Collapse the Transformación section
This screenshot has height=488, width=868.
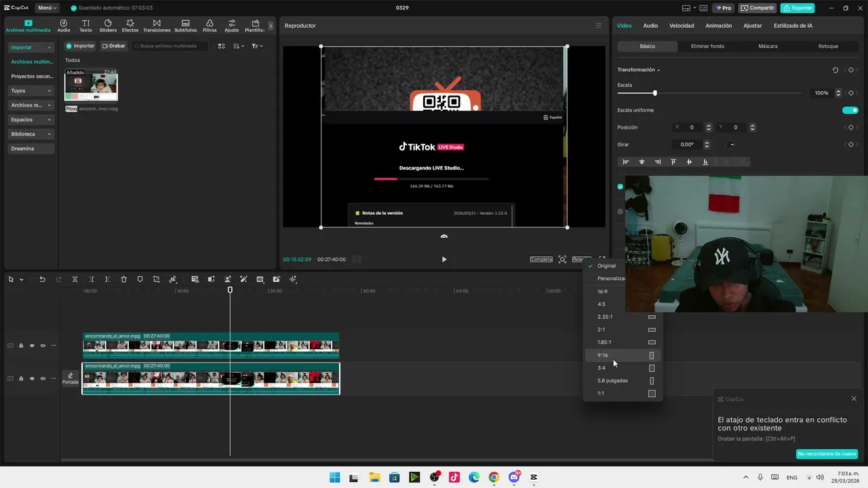658,70
